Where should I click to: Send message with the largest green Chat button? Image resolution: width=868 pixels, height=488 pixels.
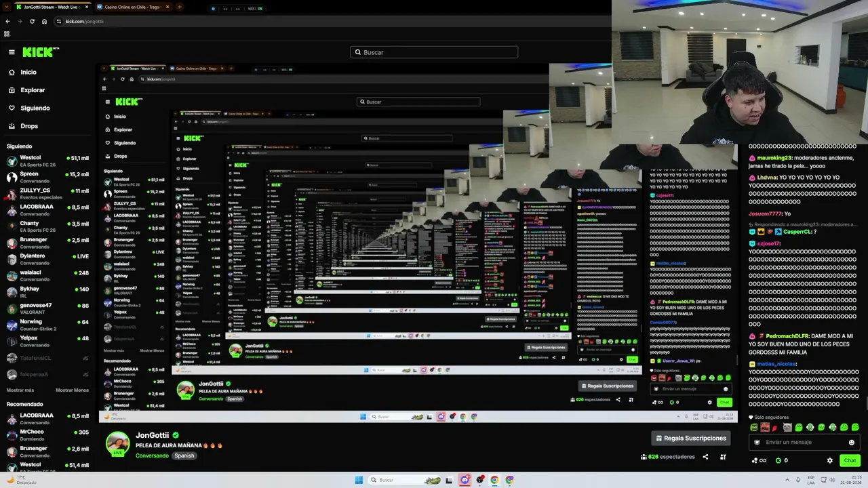pos(850,461)
